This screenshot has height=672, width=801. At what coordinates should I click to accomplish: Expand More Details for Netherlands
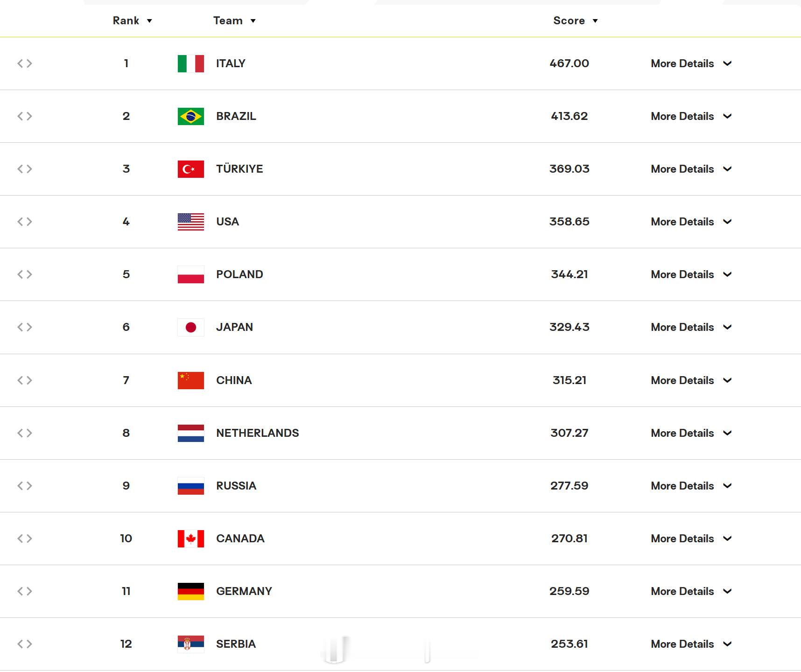click(691, 433)
